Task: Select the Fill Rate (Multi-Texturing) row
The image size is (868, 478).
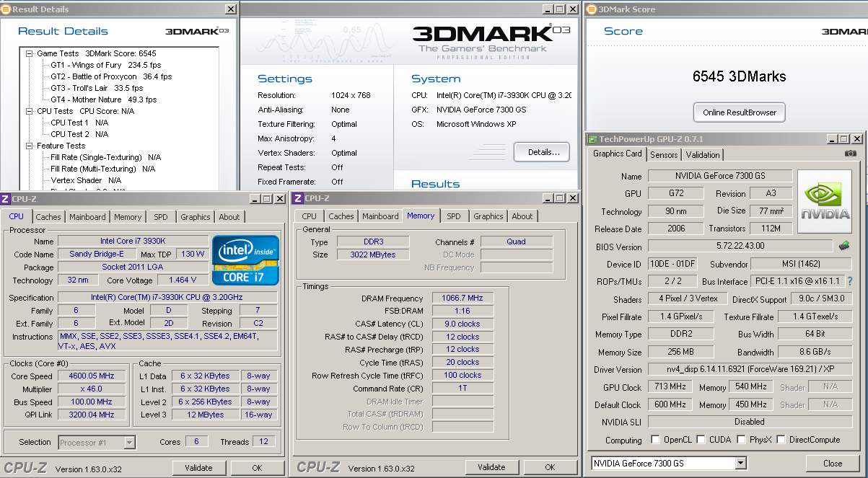Action: [x=102, y=169]
